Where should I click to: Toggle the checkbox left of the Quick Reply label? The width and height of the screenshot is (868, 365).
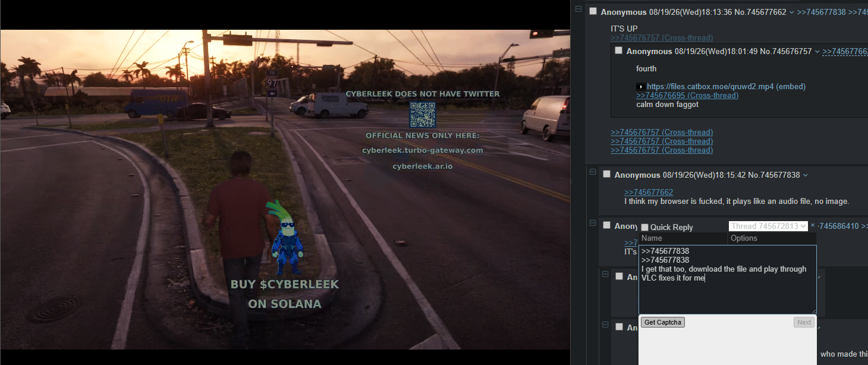[644, 228]
